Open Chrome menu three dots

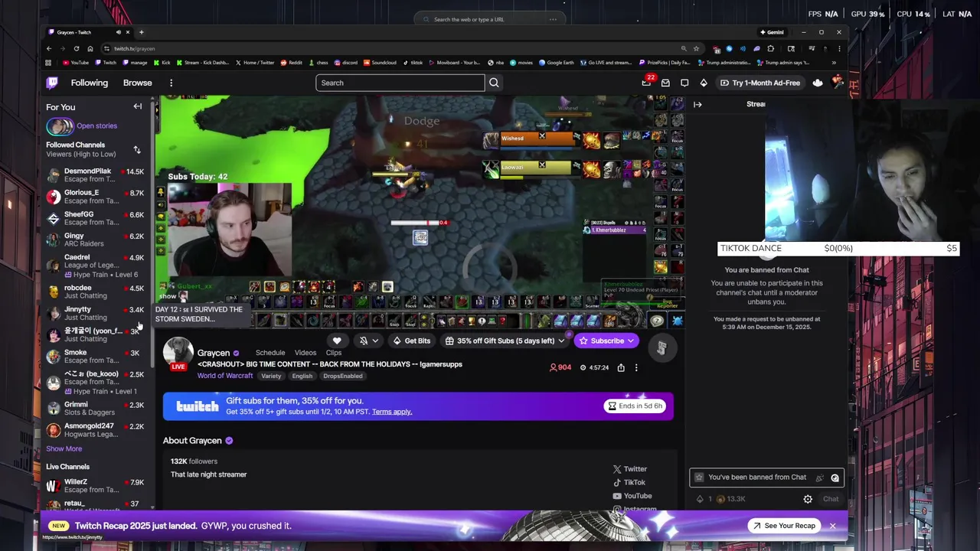tap(839, 48)
